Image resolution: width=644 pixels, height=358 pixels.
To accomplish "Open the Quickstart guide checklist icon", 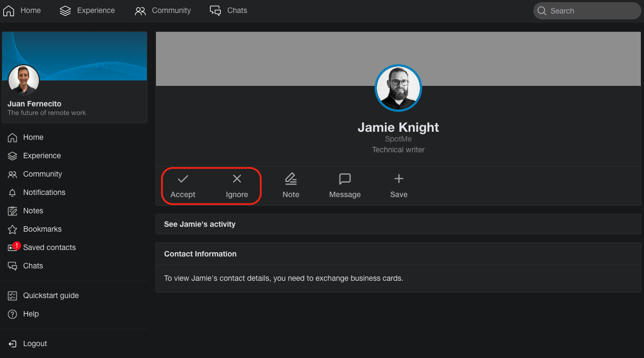I will [x=12, y=295].
